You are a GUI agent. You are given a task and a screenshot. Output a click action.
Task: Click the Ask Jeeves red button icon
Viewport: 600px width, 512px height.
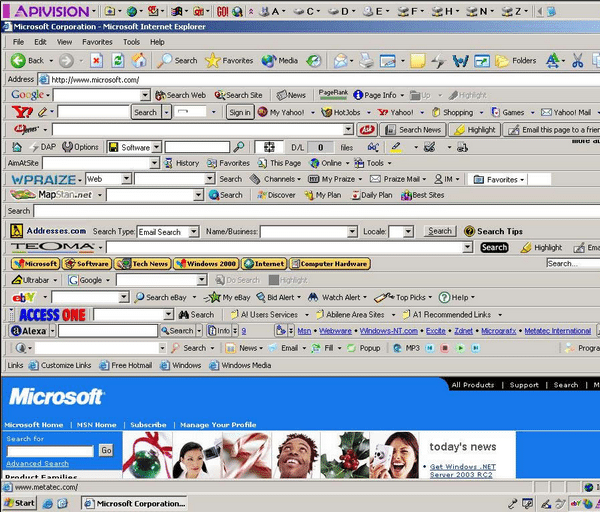tap(367, 130)
